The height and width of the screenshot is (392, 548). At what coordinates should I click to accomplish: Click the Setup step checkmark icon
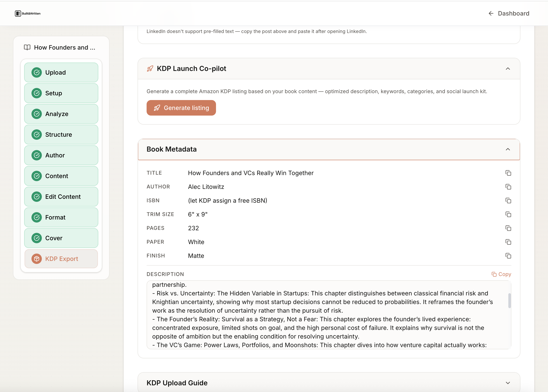37,93
